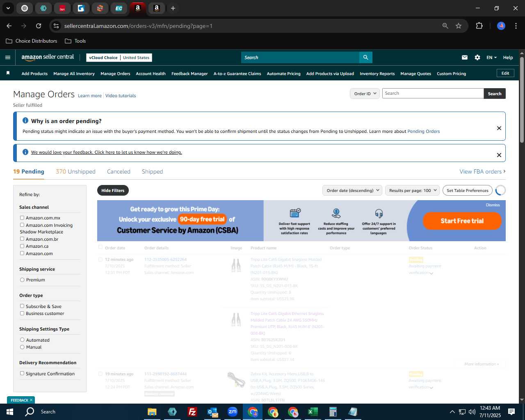Open the EN language dropdown
The width and height of the screenshot is (525, 420).
(x=491, y=57)
